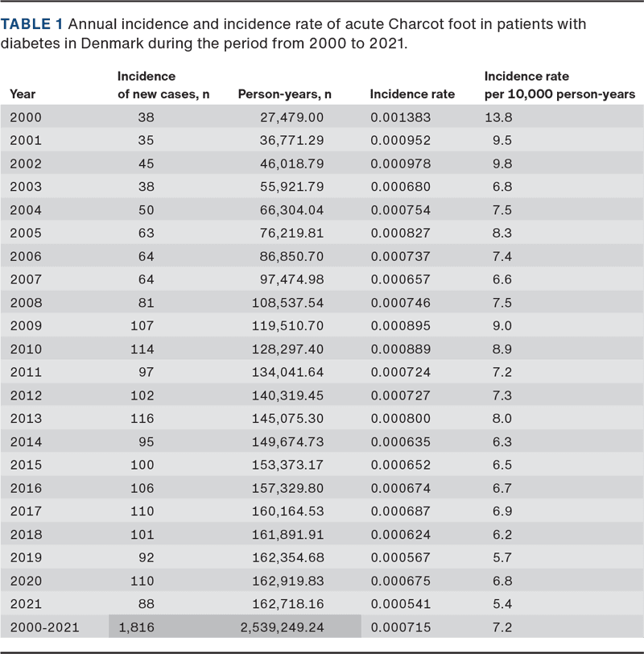
Task: Select the year 2005 row label
Action: tap(26, 234)
